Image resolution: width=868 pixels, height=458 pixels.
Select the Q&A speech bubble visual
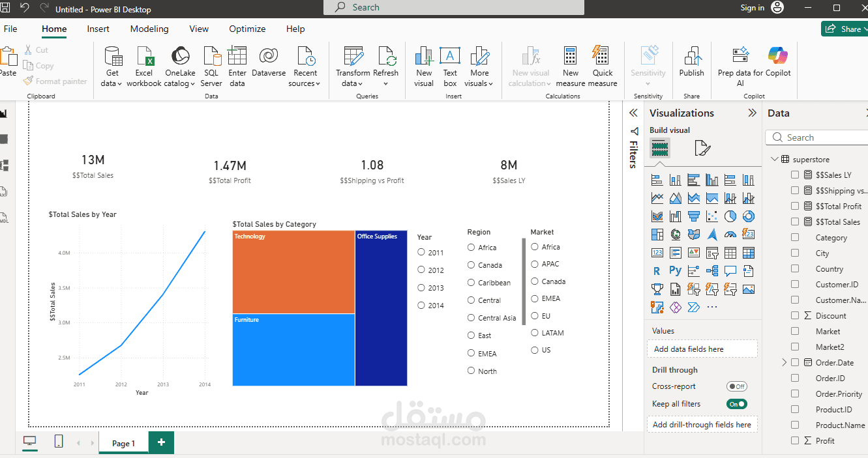coord(730,270)
